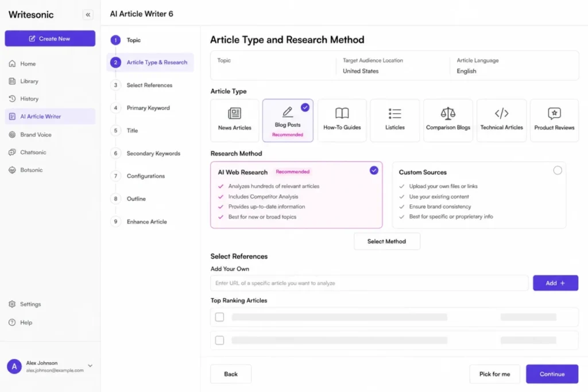Click the alex.johnson@example.com email text

[55, 370]
